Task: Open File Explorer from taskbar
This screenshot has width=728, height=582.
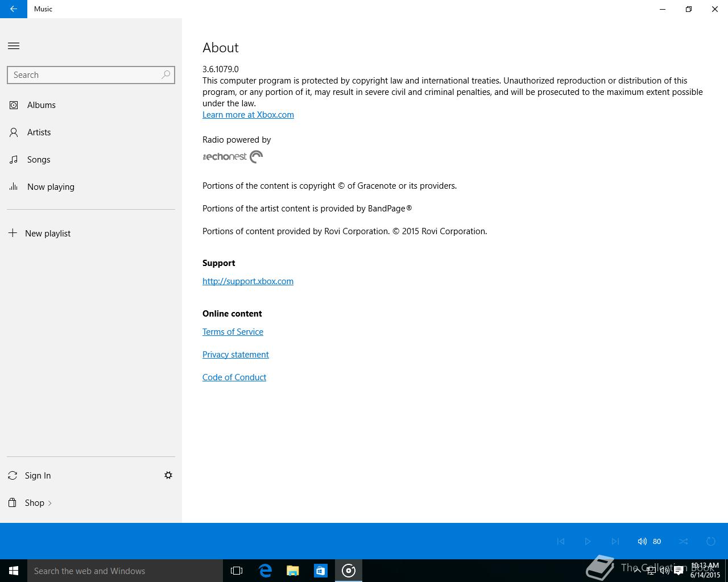Action: [293, 571]
